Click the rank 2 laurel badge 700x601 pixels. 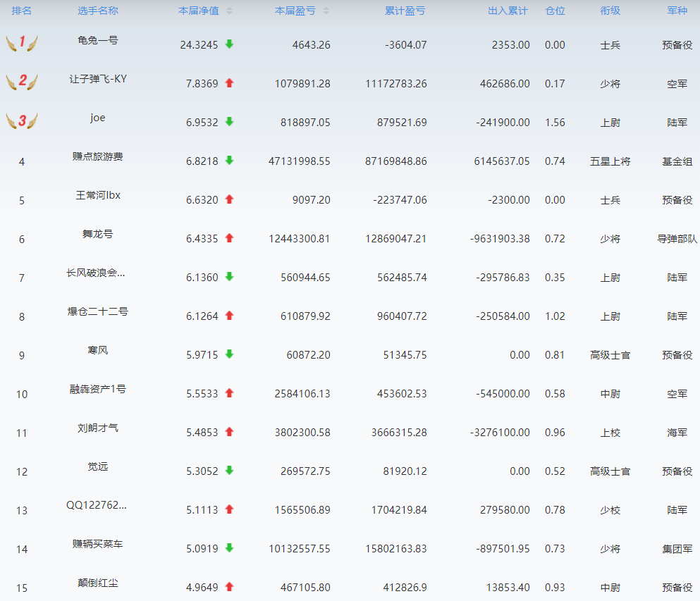click(21, 82)
